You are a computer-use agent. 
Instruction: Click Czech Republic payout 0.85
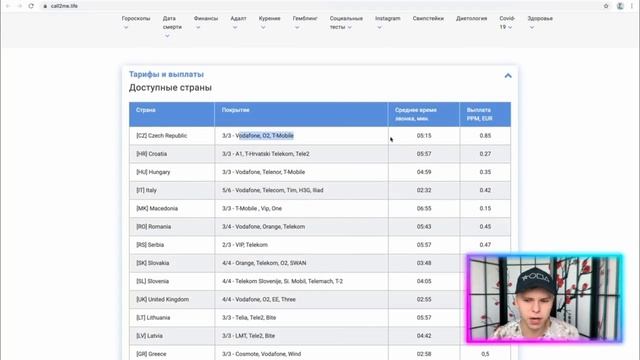(x=485, y=136)
